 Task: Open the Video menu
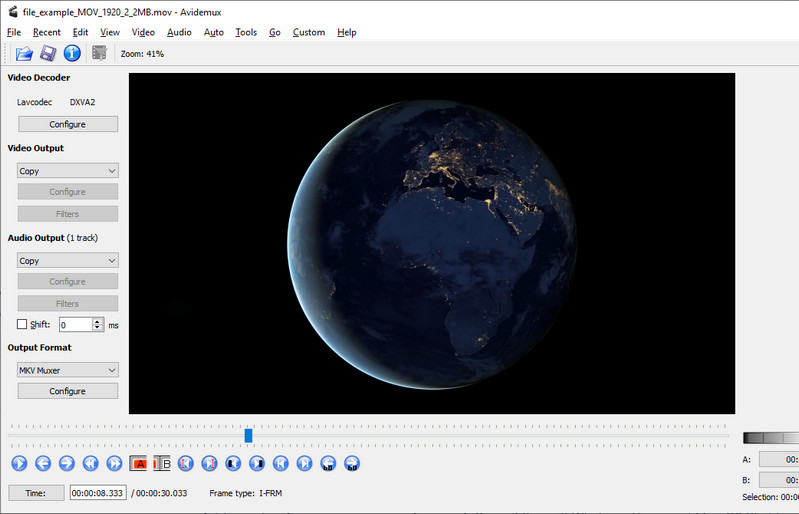click(143, 32)
